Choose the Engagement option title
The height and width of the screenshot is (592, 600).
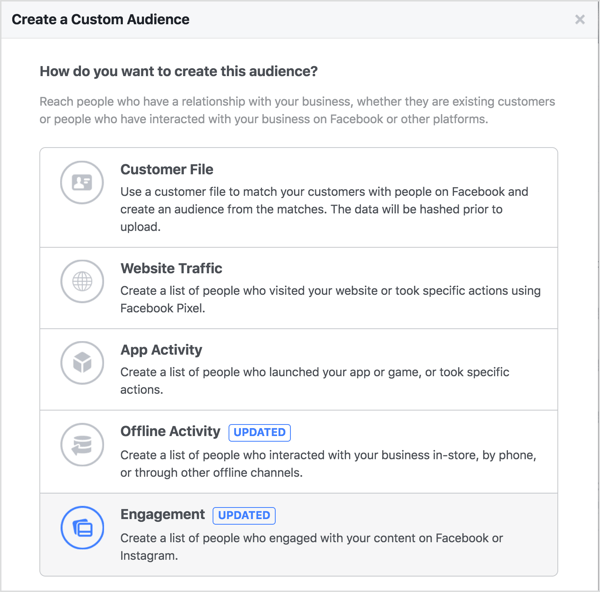pos(163,514)
